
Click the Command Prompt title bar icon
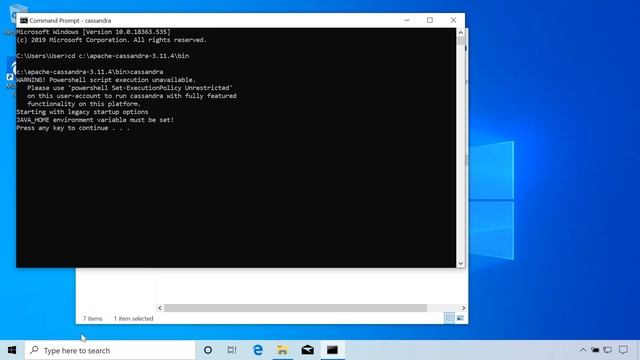(x=24, y=20)
